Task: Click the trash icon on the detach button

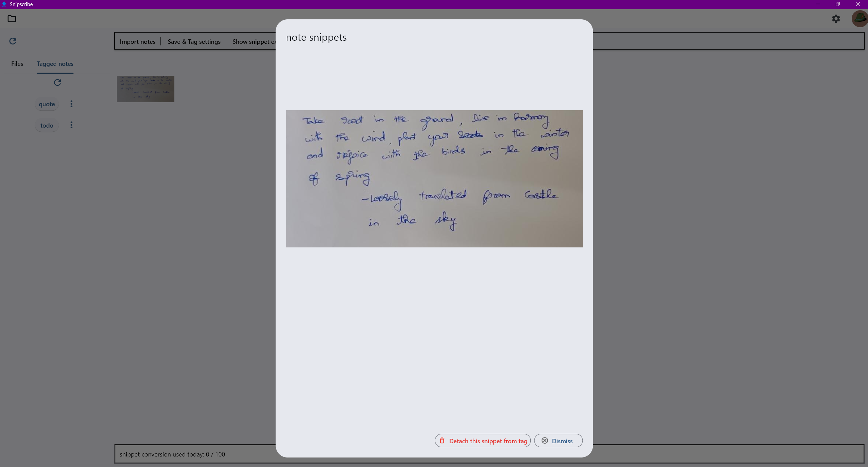Action: (x=442, y=440)
